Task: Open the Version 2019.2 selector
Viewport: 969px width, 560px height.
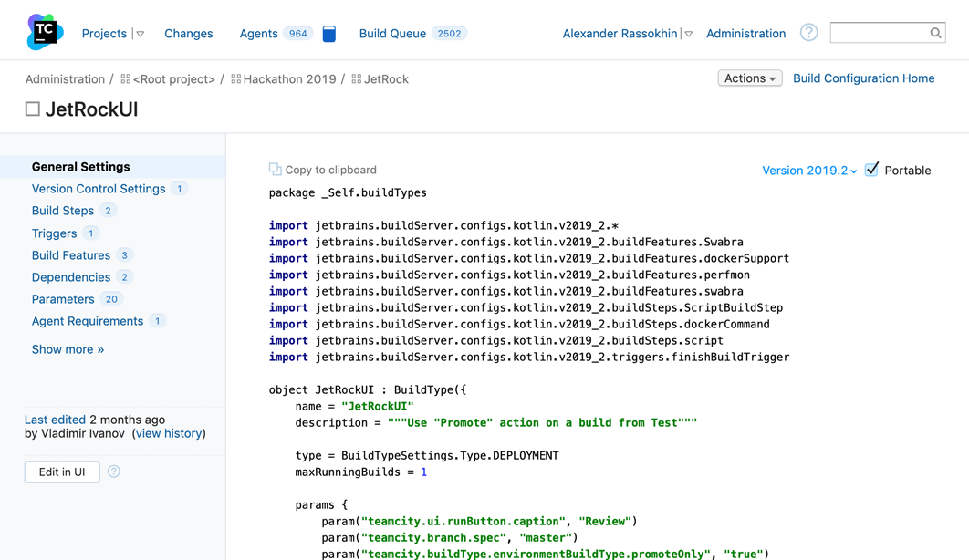Action: [809, 171]
